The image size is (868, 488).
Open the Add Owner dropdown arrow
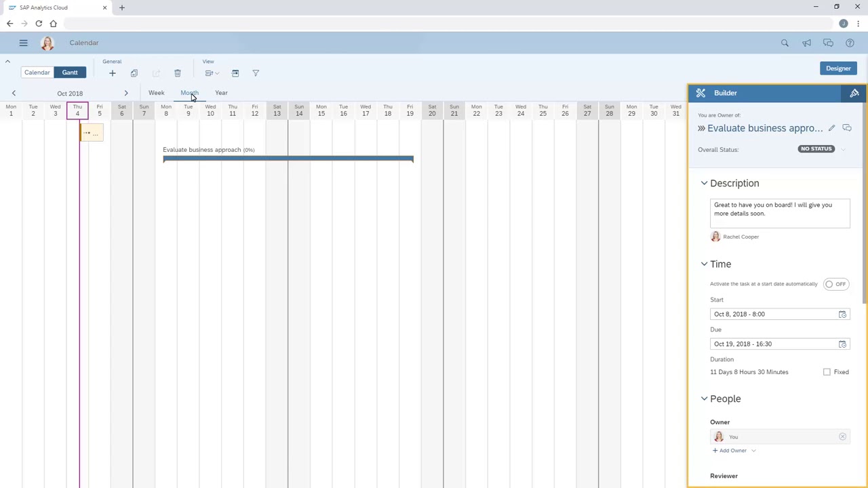[753, 451]
